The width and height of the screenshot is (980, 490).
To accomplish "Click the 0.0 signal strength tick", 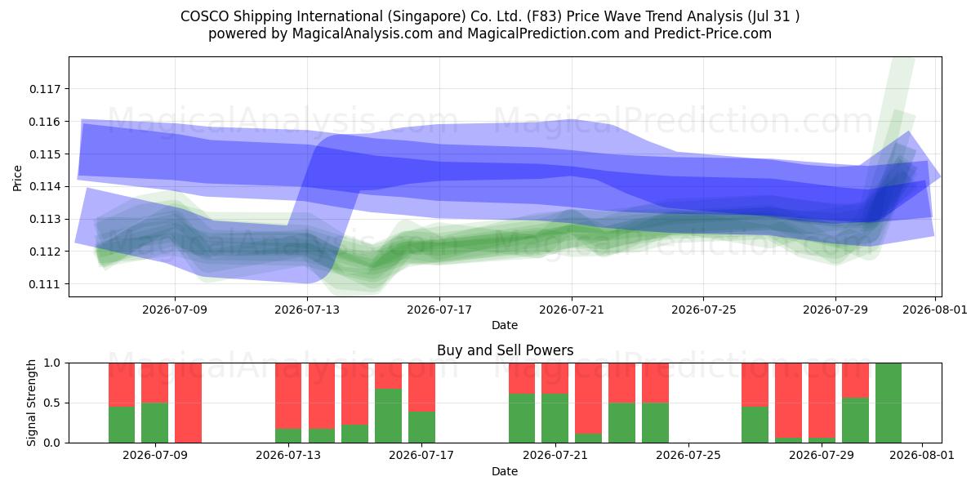I will click(54, 443).
